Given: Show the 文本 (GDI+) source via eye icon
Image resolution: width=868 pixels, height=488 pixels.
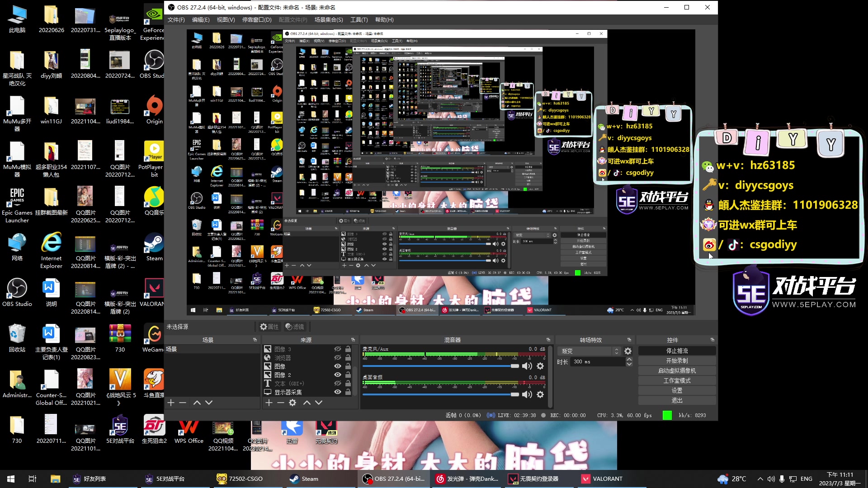Looking at the screenshot, I should pyautogui.click(x=337, y=384).
